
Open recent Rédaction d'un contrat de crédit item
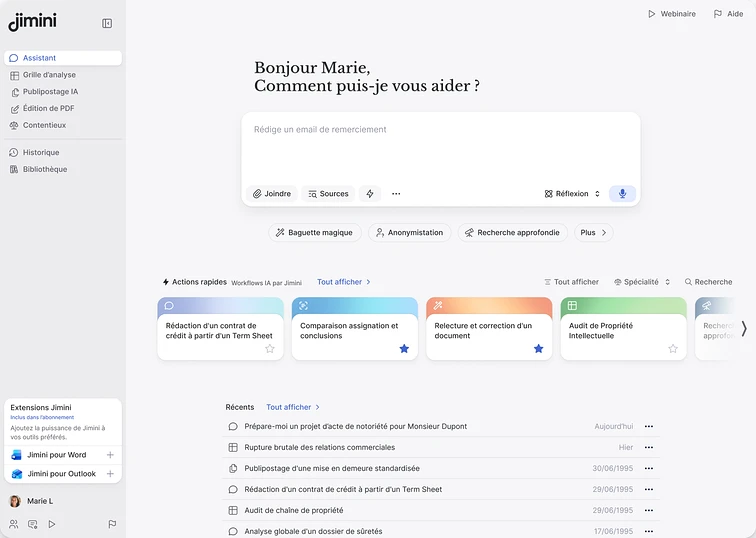point(441,489)
